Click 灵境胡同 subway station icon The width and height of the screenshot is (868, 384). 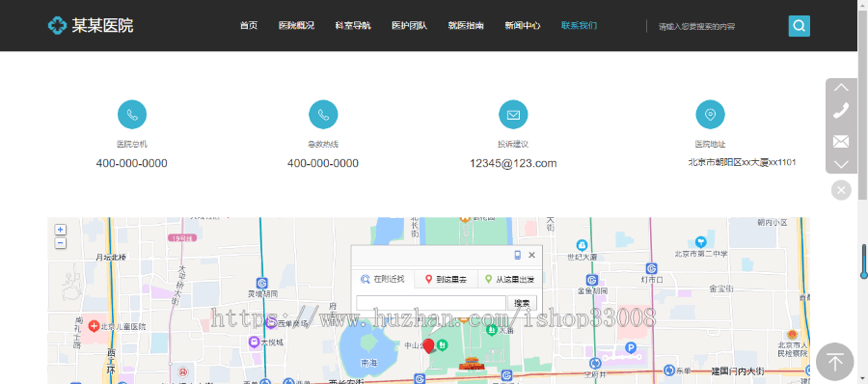point(261,282)
